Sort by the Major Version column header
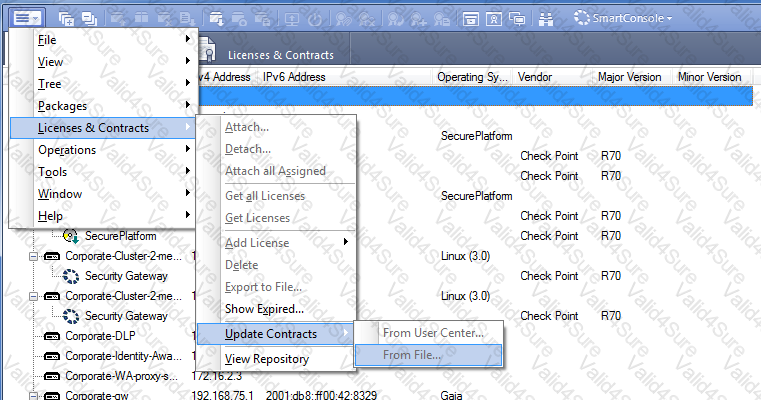The image size is (761, 400). click(x=629, y=77)
